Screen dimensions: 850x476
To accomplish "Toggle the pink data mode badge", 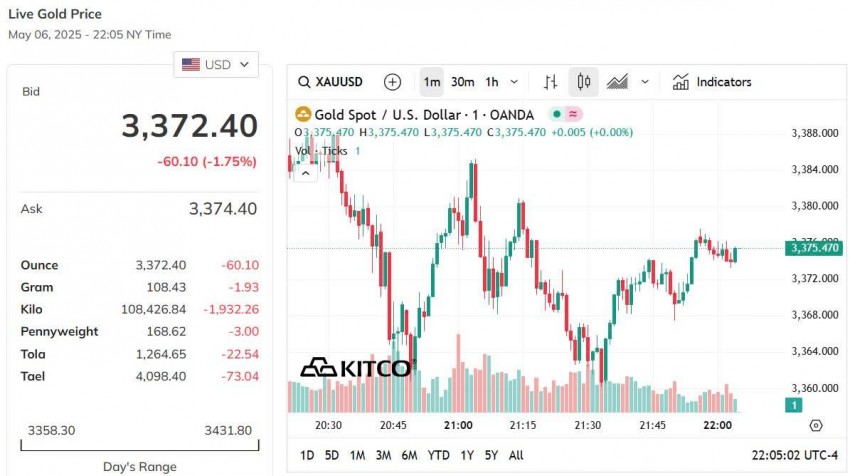I will 573,115.
